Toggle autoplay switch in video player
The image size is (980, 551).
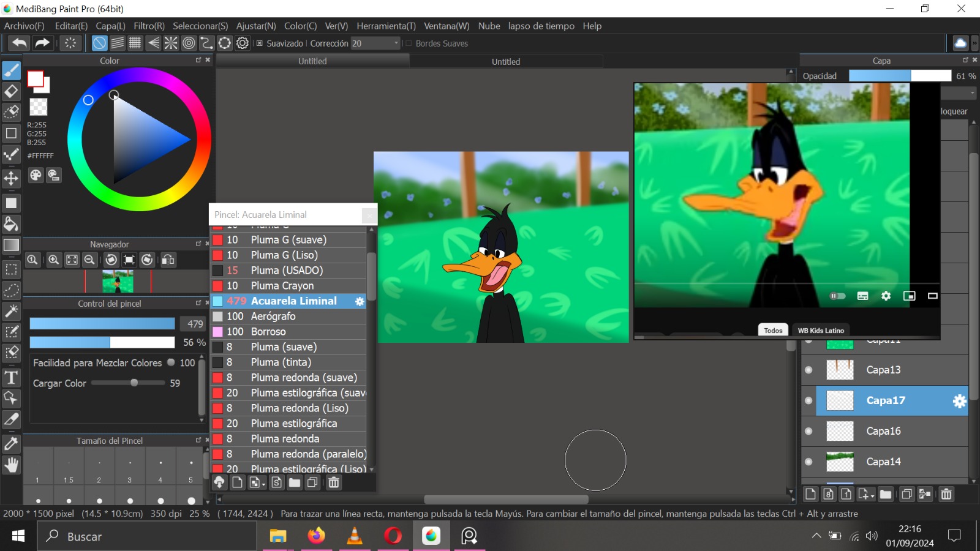pos(837,296)
